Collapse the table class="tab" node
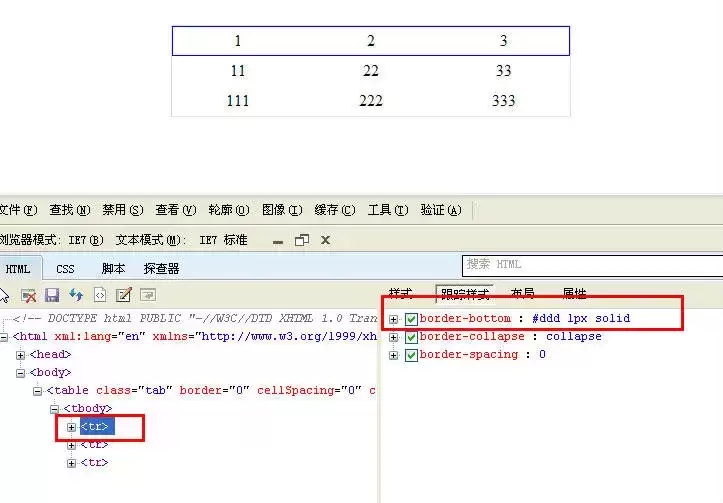Viewport: 723px width, 503px height. [x=37, y=391]
